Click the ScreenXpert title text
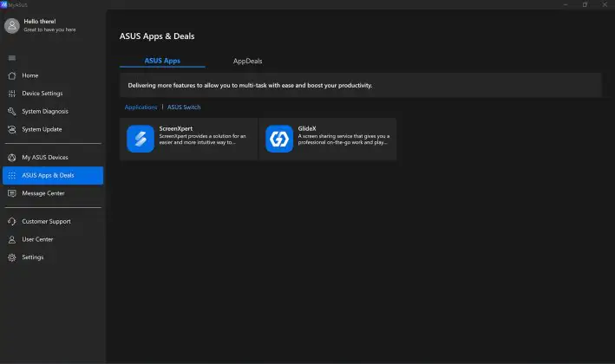Screen dimensions: 615x364 (x=176, y=128)
